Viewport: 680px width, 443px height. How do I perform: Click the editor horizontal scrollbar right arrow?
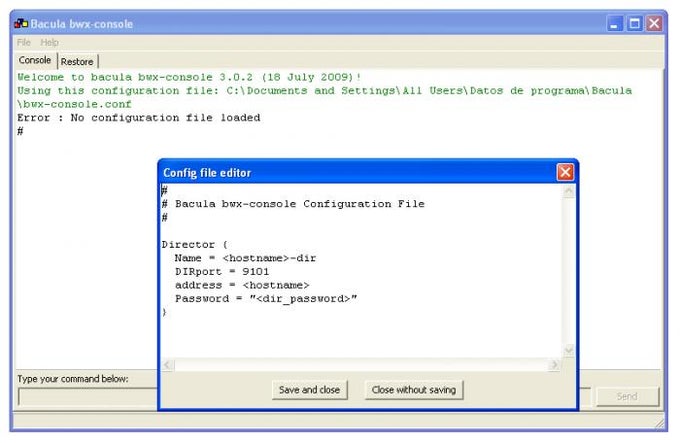(554, 365)
